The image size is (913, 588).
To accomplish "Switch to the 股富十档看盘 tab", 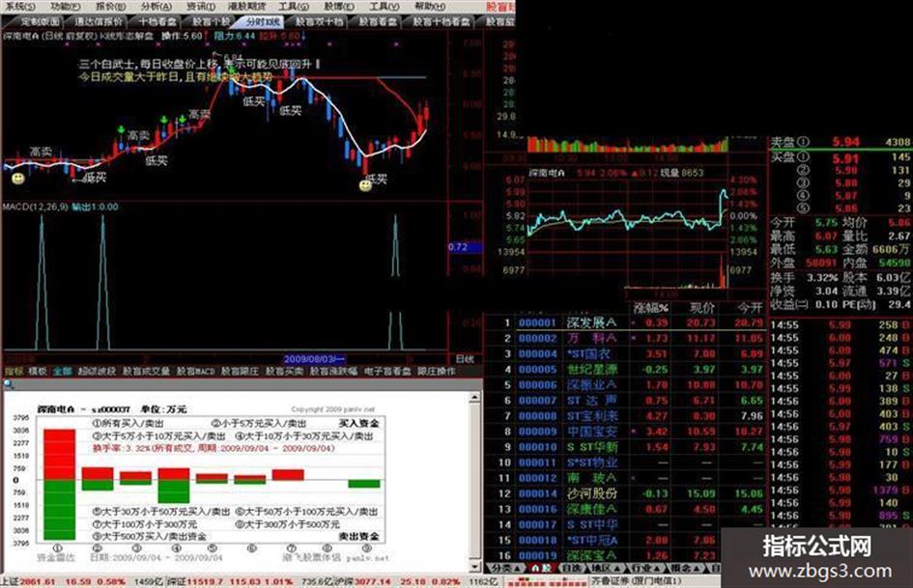I will (x=442, y=22).
